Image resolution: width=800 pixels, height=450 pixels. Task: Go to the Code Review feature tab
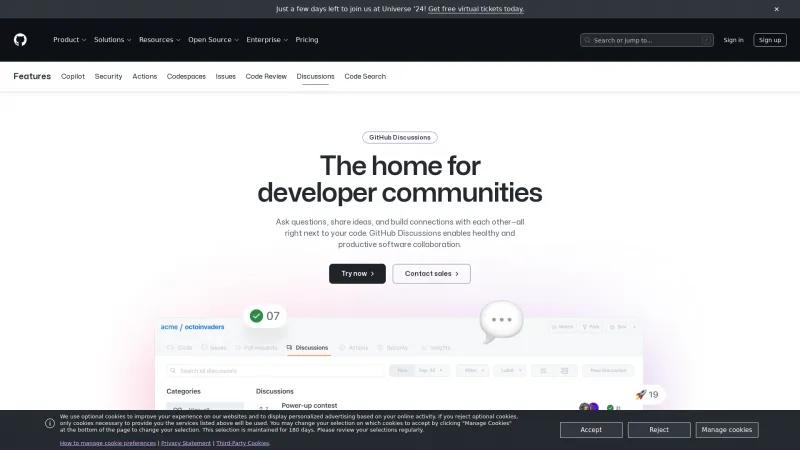pos(266,77)
